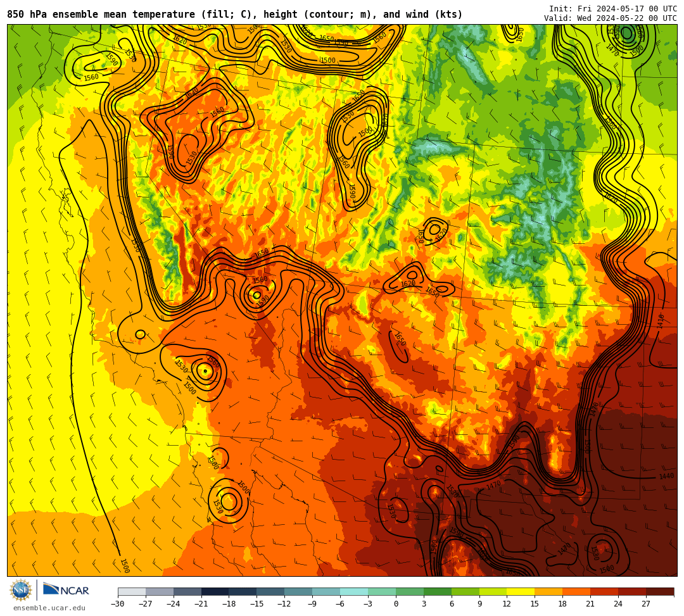The image size is (684, 616).
Task: Click the -21 colorbar label
Action: point(201,604)
